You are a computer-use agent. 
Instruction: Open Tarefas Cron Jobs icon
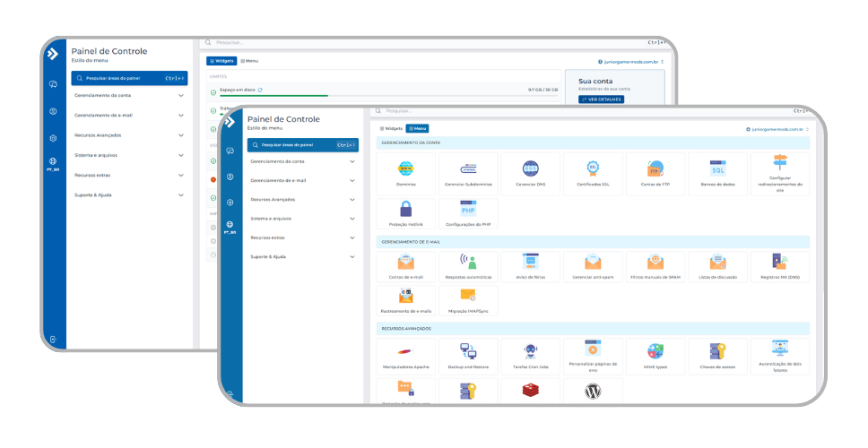530,352
